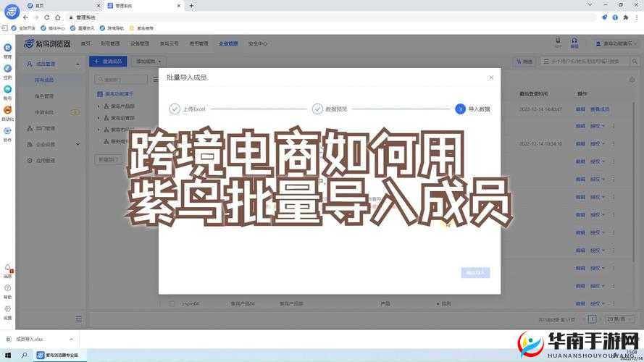Open a new browser tab with plus
Viewport: 644px width, 362px height.
tap(191, 6)
